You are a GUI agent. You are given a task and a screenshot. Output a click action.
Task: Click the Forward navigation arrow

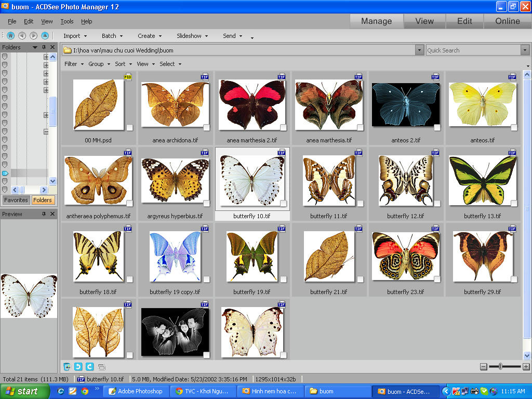[33, 35]
